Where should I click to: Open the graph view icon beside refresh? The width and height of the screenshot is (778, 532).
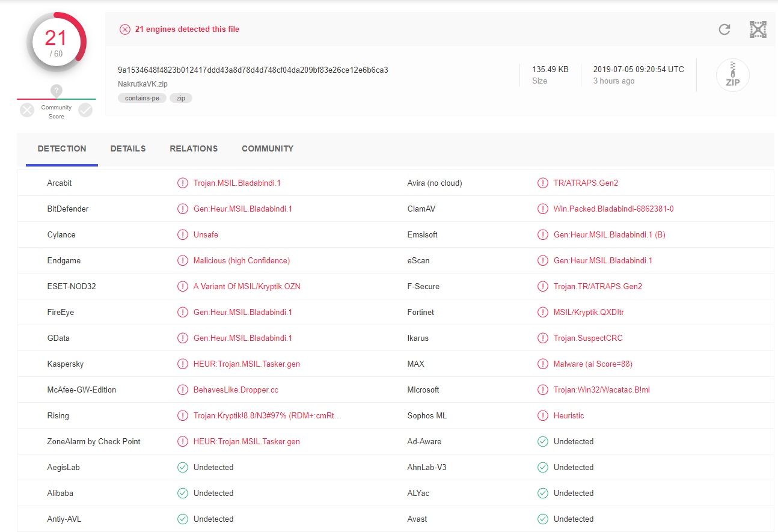pyautogui.click(x=758, y=29)
